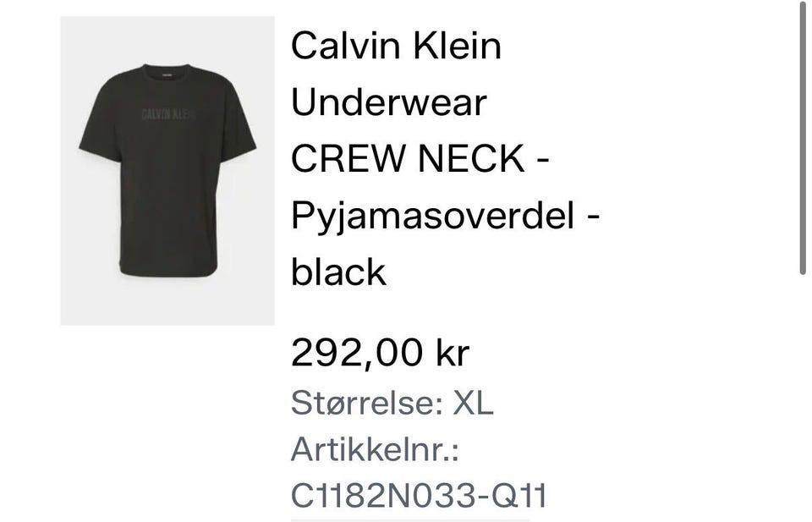This screenshot has height=522, width=812.
Task: Select the "Calvin Klein" brand title line
Action: 396,46
